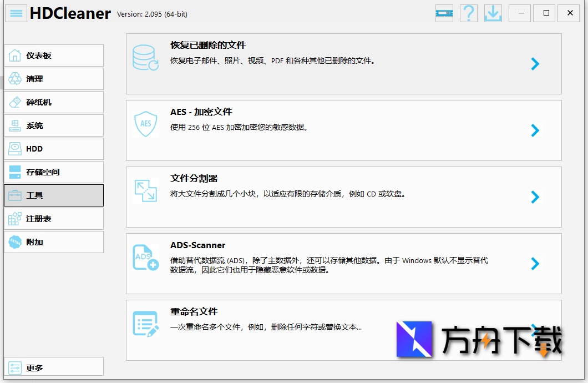
Task: Click the 碎纸机 shredder icon in sidebar
Action: point(16,102)
